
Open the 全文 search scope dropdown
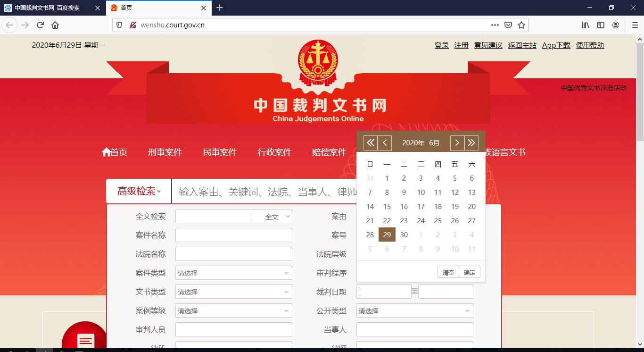pos(272,216)
